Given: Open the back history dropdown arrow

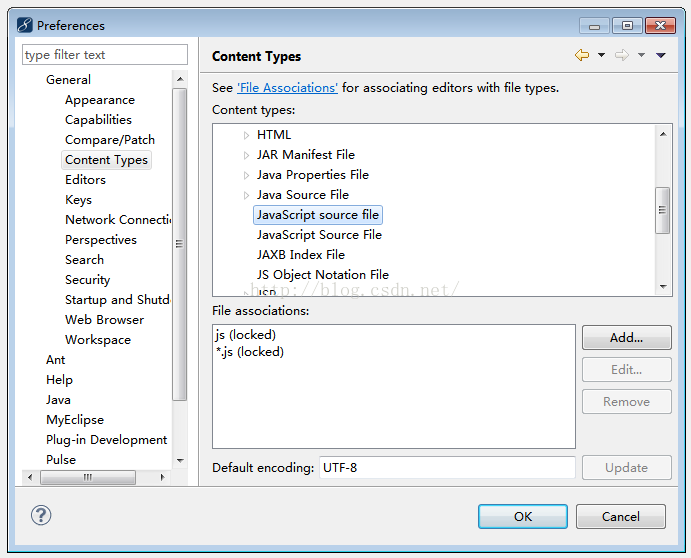Looking at the screenshot, I should pos(601,55).
